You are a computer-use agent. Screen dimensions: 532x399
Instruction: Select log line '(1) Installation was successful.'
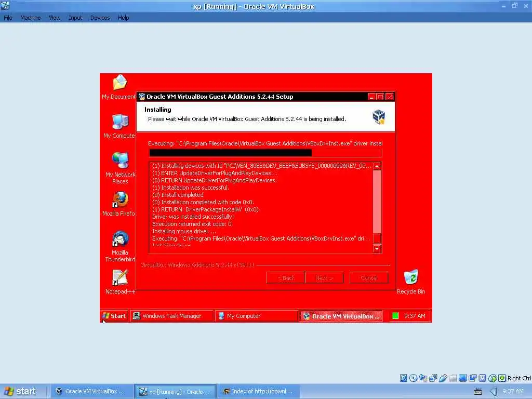191,188
